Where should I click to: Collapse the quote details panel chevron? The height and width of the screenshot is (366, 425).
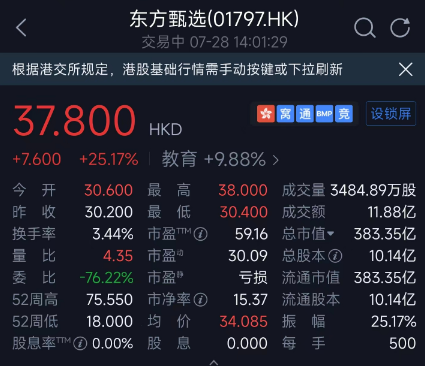click(x=214, y=362)
